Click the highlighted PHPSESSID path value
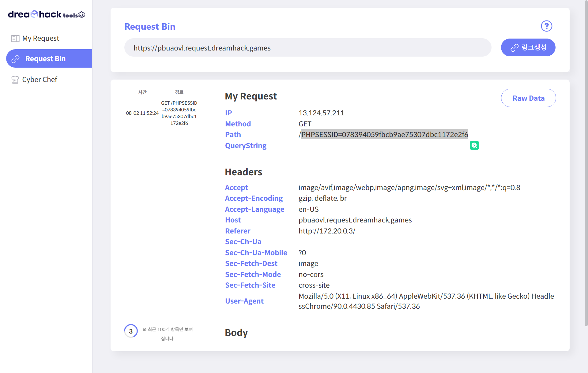Screen dimensions: 588x373 pyautogui.click(x=384, y=134)
